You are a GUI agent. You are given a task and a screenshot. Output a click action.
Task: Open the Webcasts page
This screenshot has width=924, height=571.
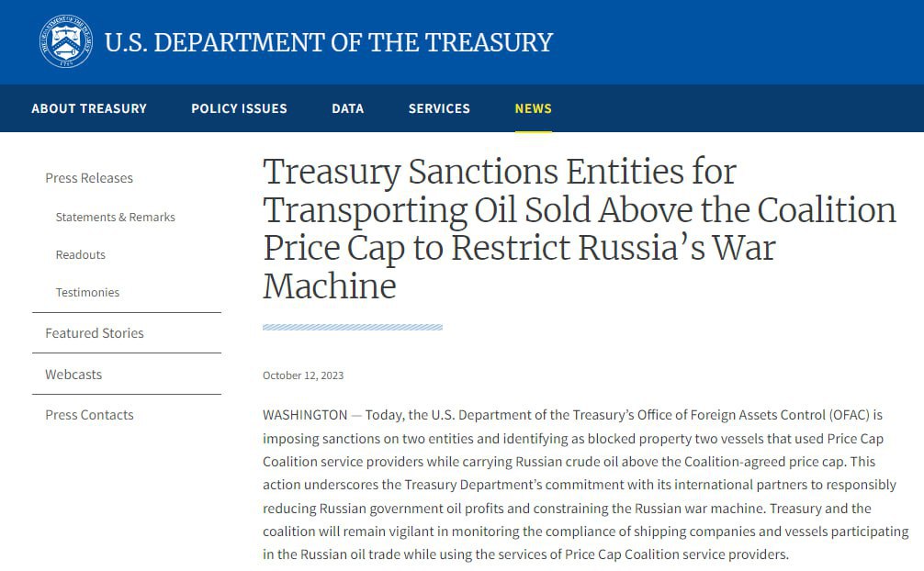click(x=73, y=375)
